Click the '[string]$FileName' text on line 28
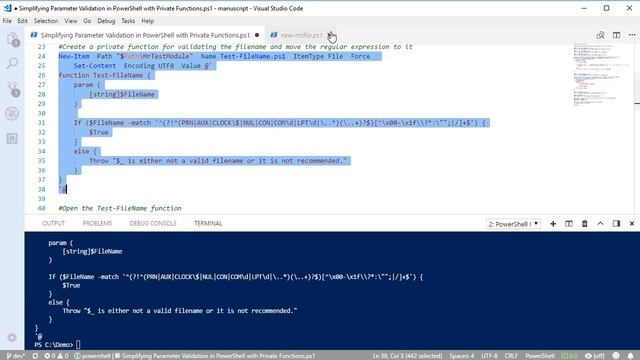This screenshot has height=360, width=640. (x=122, y=94)
